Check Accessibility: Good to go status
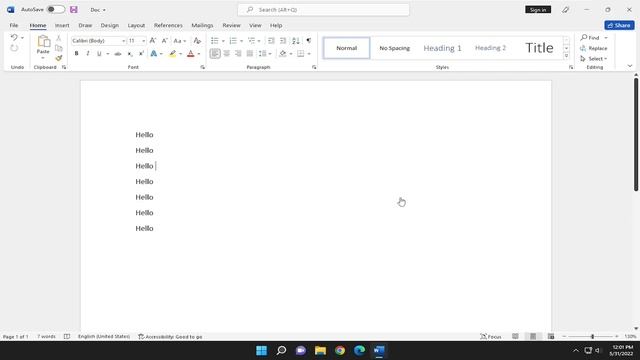Viewport: 640px width, 360px height. [x=170, y=337]
